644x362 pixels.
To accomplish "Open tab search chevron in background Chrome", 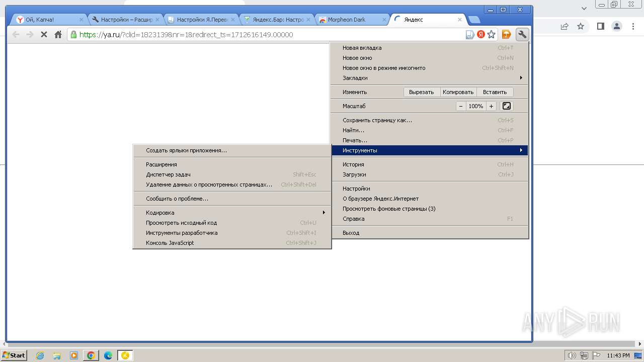I will pos(584,8).
